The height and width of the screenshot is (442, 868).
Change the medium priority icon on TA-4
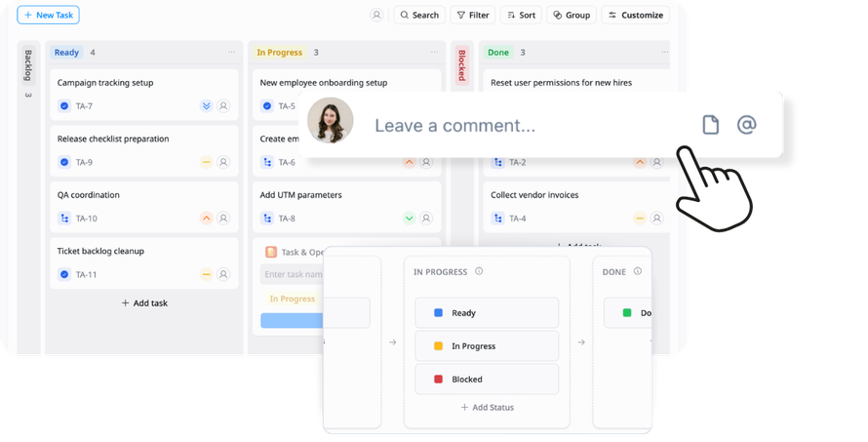[x=640, y=219]
